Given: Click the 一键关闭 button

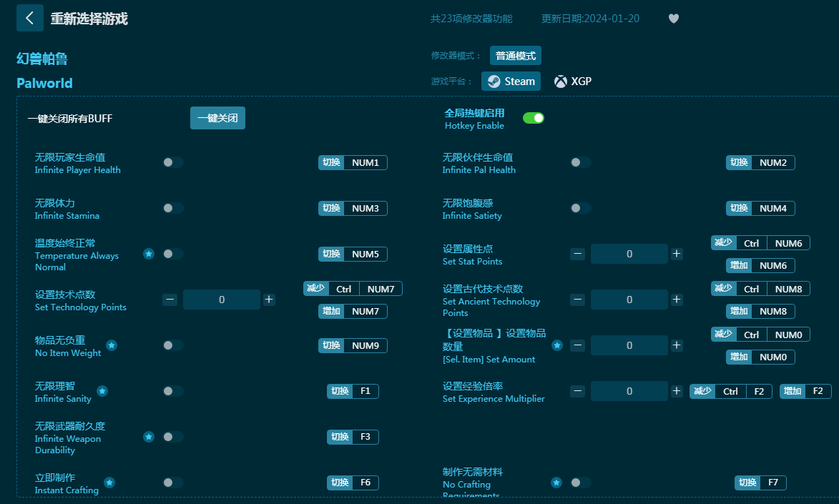Looking at the screenshot, I should (217, 118).
